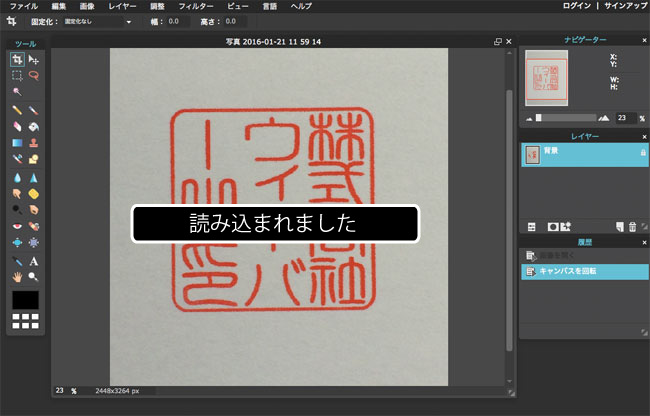650x416 pixels.
Task: Select the Sharpen cone tool
Action: tap(34, 178)
